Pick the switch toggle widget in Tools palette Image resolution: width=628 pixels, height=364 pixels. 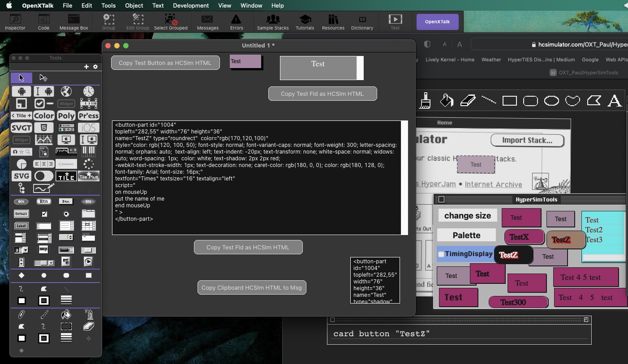click(x=44, y=176)
